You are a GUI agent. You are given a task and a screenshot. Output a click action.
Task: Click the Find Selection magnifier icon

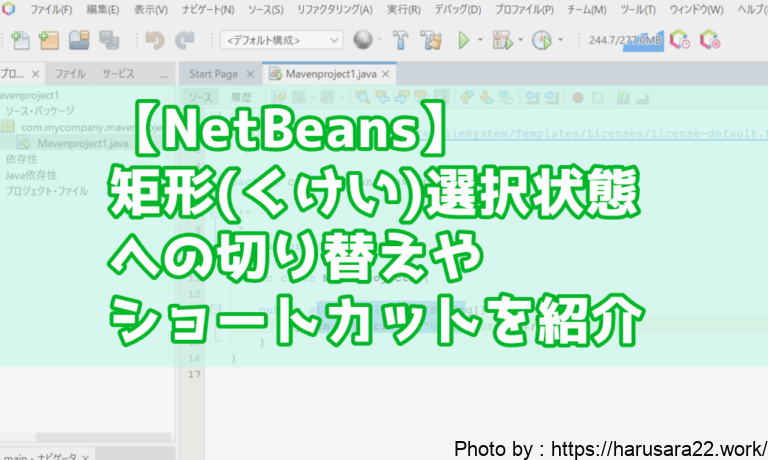pos(363,97)
